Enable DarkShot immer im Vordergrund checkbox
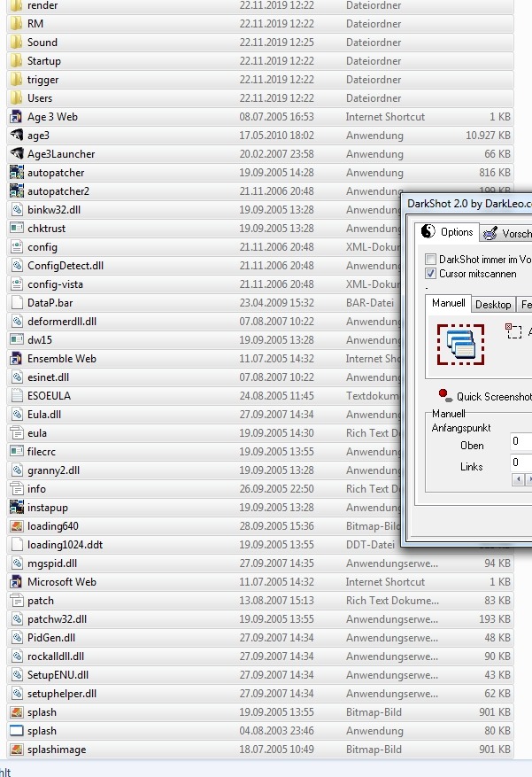The image size is (532, 777). coord(430,260)
